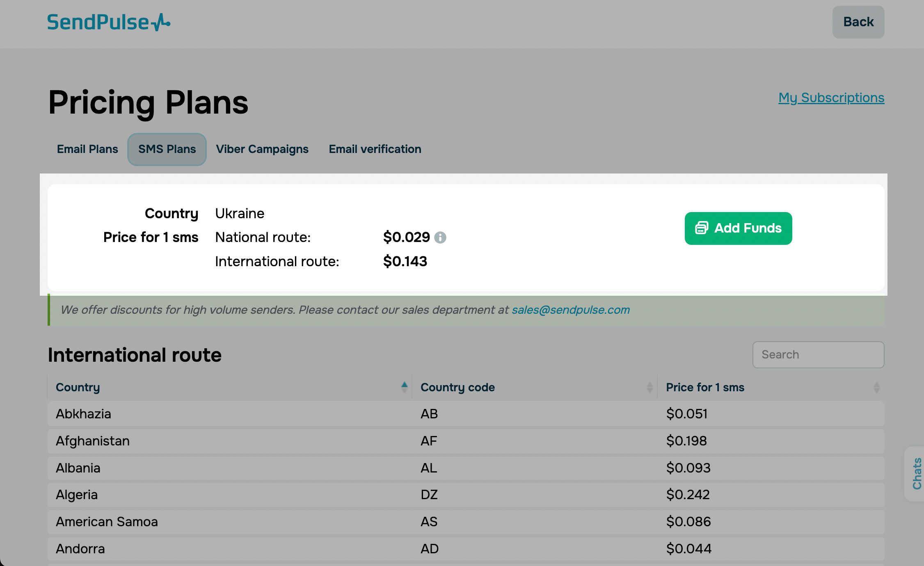Open the Viber Campaigns tab

point(262,149)
